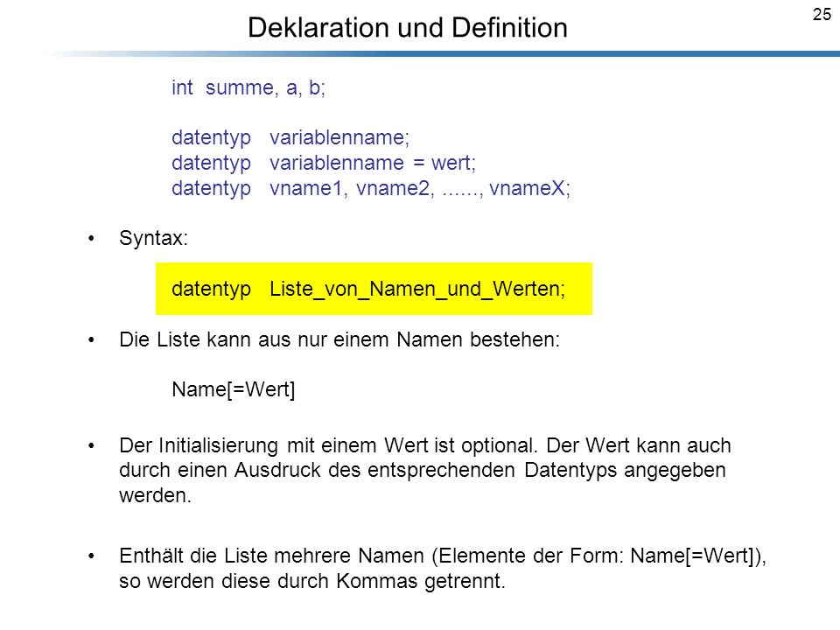Click the word "werden." ending the third bullet

[x=156, y=495]
